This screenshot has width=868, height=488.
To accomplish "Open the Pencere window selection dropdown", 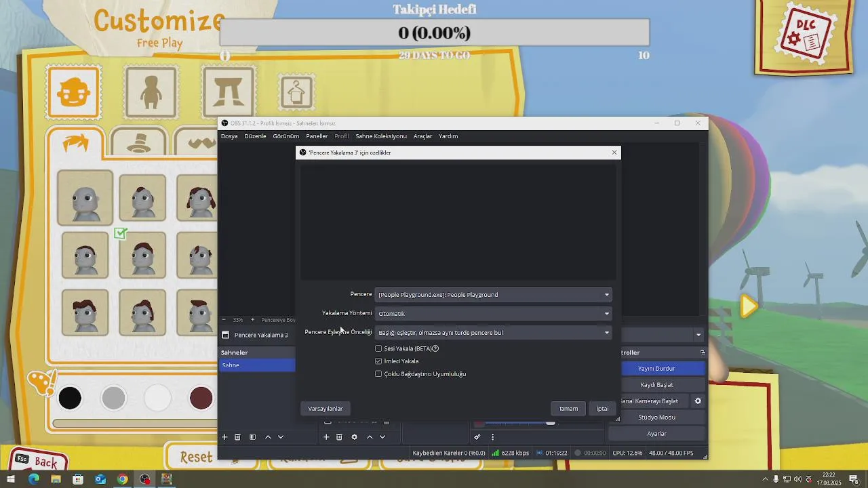I will pos(494,295).
